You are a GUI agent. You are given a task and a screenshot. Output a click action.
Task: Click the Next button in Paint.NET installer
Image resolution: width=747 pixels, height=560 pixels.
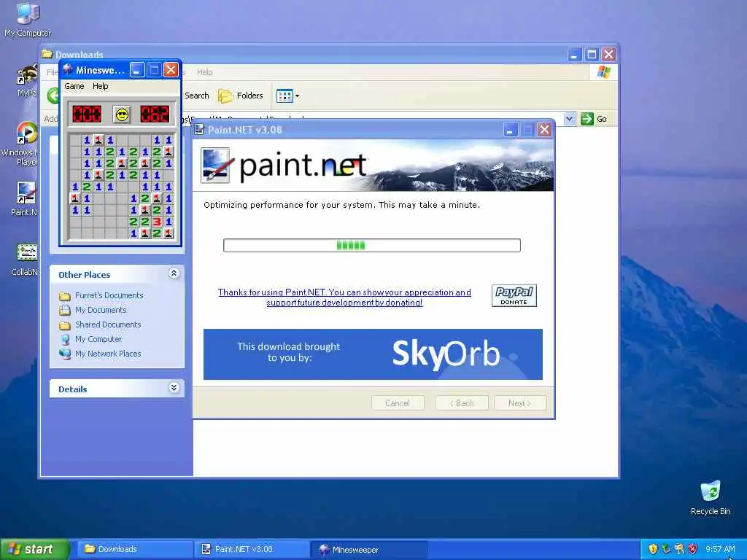click(x=519, y=402)
